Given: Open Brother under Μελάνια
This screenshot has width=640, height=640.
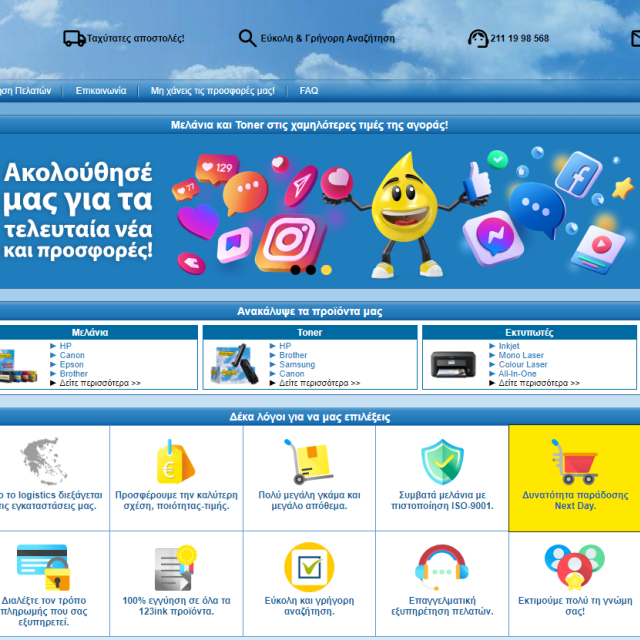Looking at the screenshot, I should 74,373.
